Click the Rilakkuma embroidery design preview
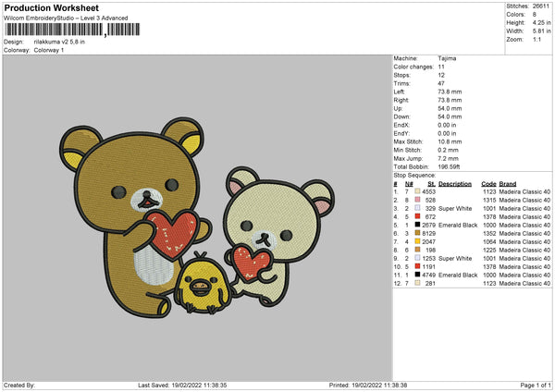This screenshot has width=555, height=392. 197,217
